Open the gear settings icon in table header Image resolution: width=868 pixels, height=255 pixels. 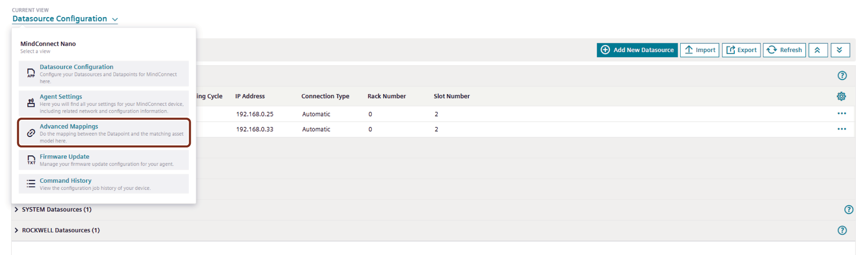click(841, 96)
